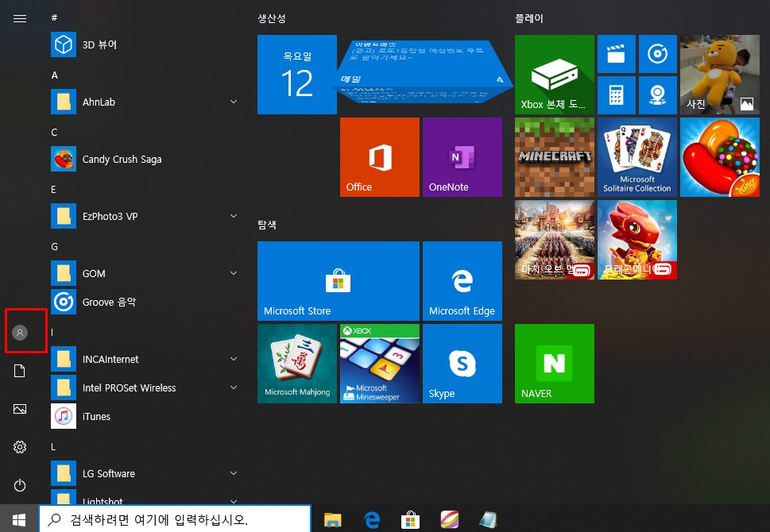Viewport: 770px width, 532px height.
Task: Open the NAVER tile
Action: [x=555, y=363]
